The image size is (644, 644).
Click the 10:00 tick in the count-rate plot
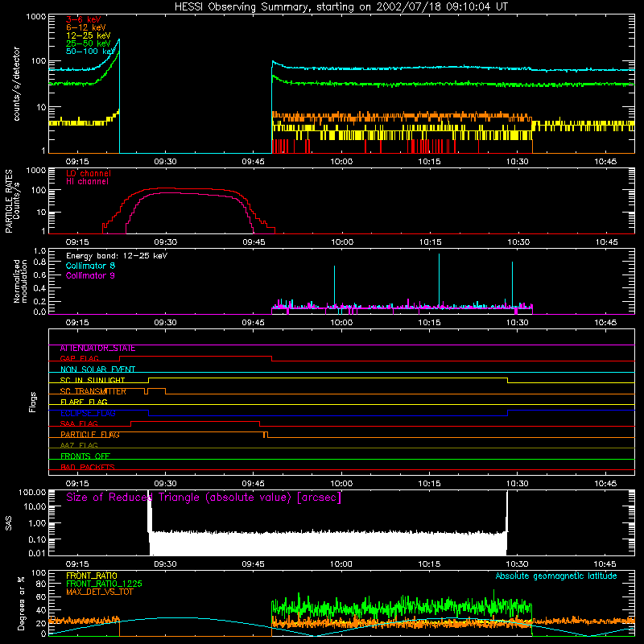coord(341,162)
